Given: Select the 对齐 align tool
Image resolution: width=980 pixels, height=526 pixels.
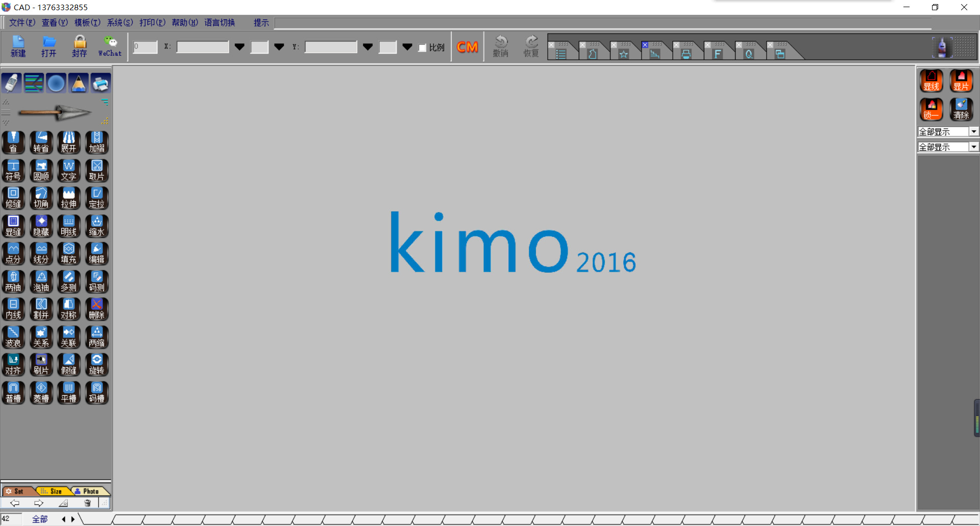Looking at the screenshot, I should (x=13, y=365).
